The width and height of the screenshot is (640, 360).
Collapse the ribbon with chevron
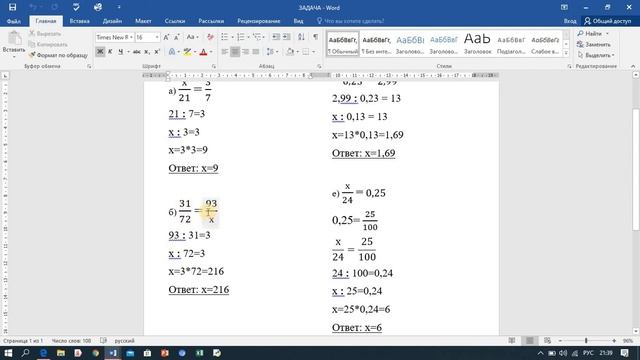pyautogui.click(x=633, y=66)
